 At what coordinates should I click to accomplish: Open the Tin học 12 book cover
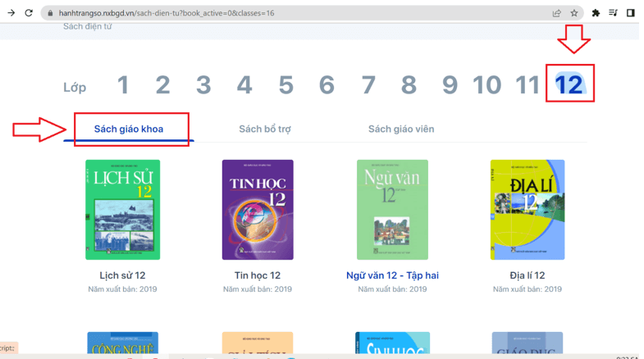tap(258, 210)
